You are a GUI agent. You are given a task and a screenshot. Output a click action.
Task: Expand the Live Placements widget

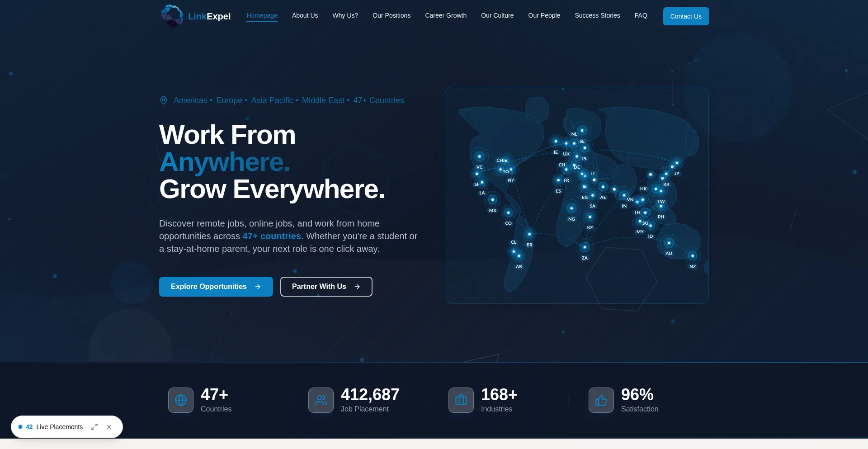click(x=94, y=427)
